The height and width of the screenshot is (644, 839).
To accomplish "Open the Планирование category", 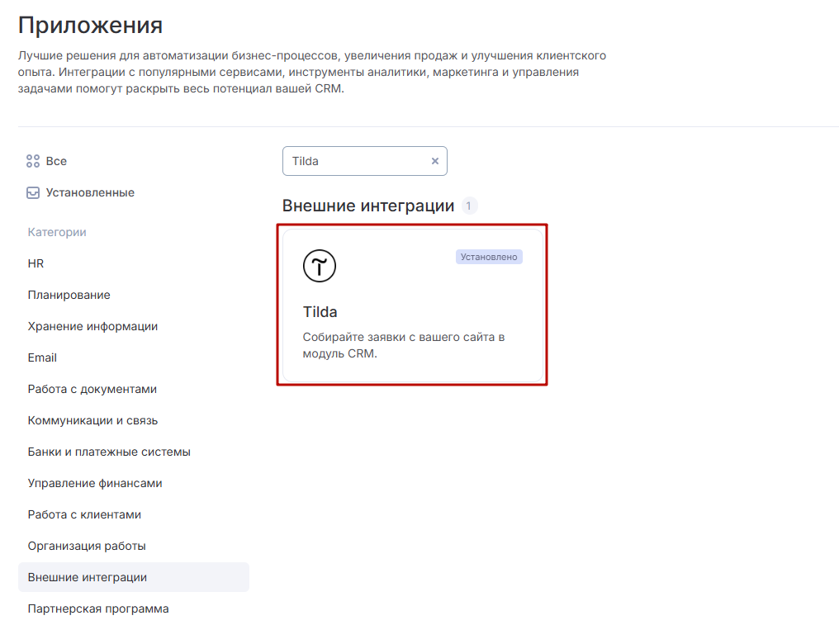I will coord(69,295).
